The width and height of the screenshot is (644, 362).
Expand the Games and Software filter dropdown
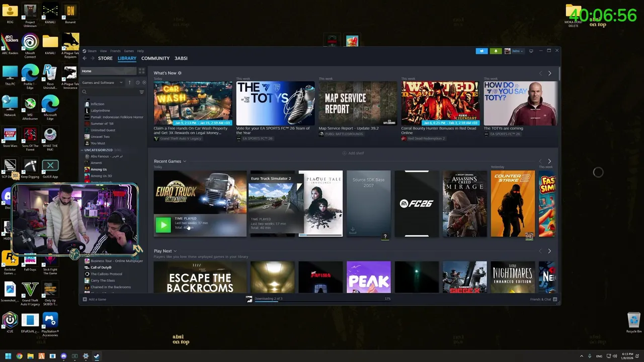pyautogui.click(x=103, y=82)
